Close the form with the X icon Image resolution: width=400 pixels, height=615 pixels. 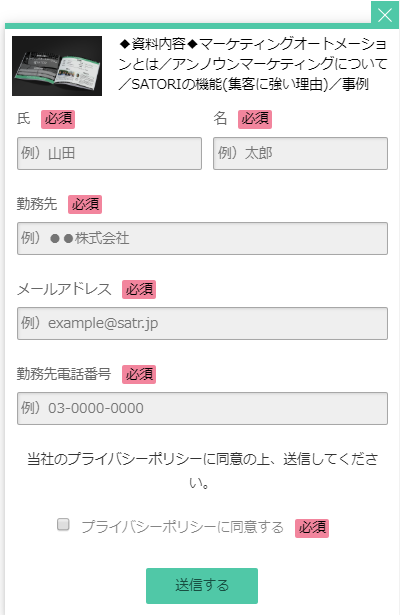click(385, 15)
